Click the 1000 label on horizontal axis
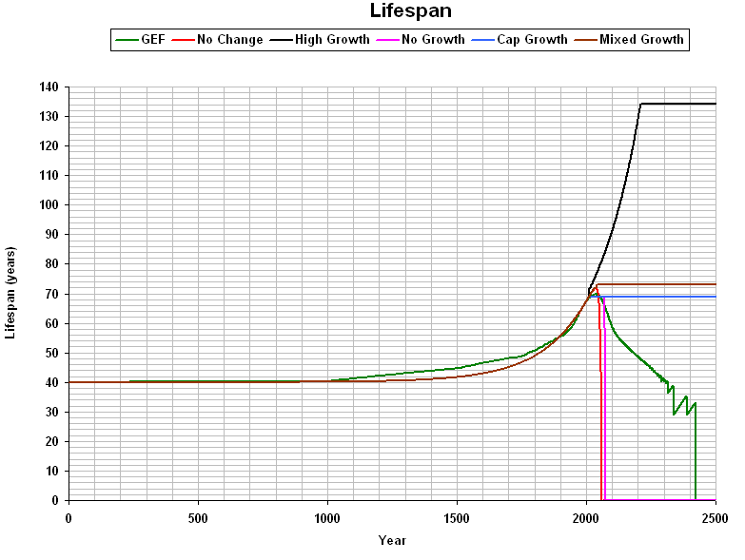 326,516
